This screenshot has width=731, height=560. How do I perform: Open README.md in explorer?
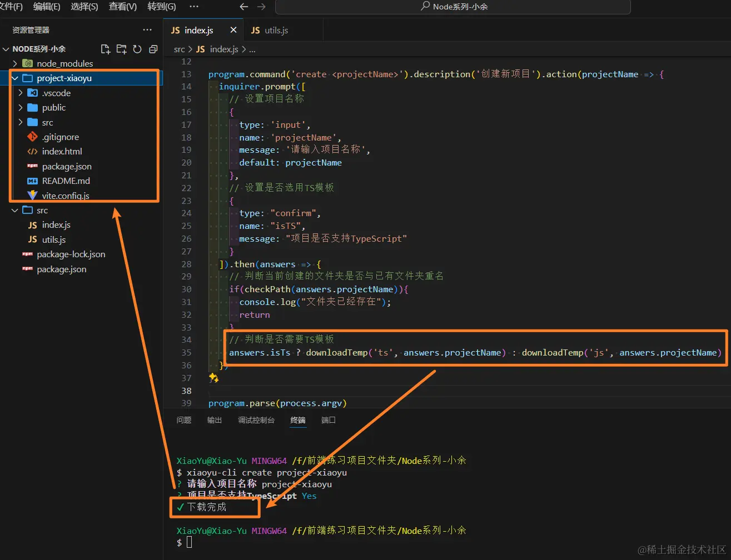(66, 181)
